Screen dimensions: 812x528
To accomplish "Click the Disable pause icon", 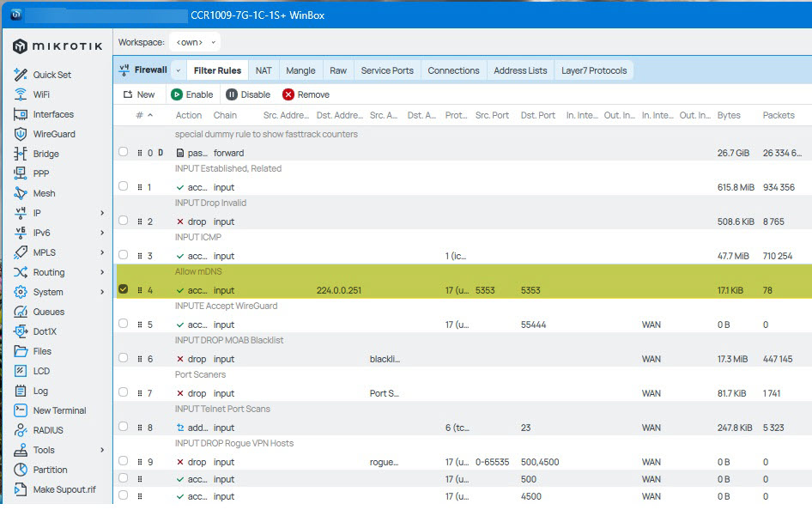I will click(x=232, y=94).
